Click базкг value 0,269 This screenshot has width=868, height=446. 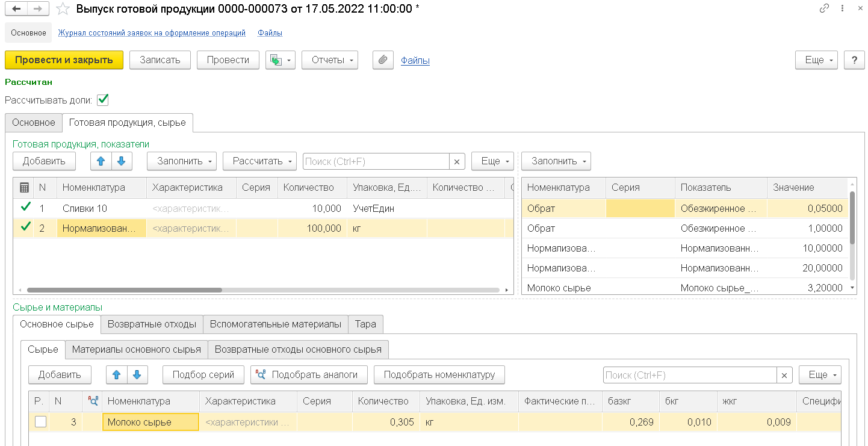click(x=630, y=422)
